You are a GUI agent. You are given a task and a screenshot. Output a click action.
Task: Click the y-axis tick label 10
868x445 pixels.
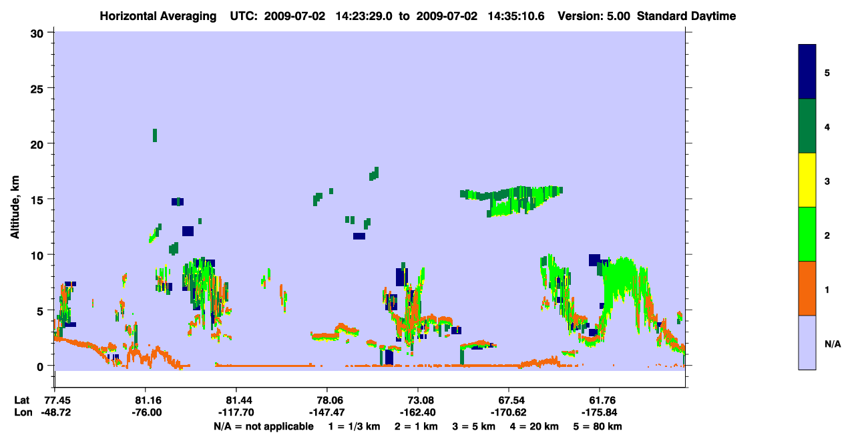39,255
